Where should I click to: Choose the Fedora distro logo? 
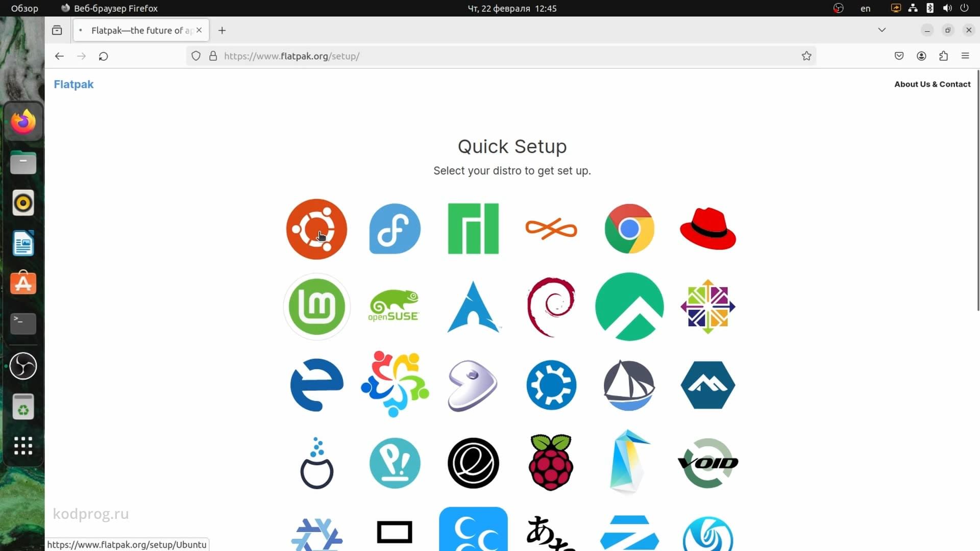395,229
